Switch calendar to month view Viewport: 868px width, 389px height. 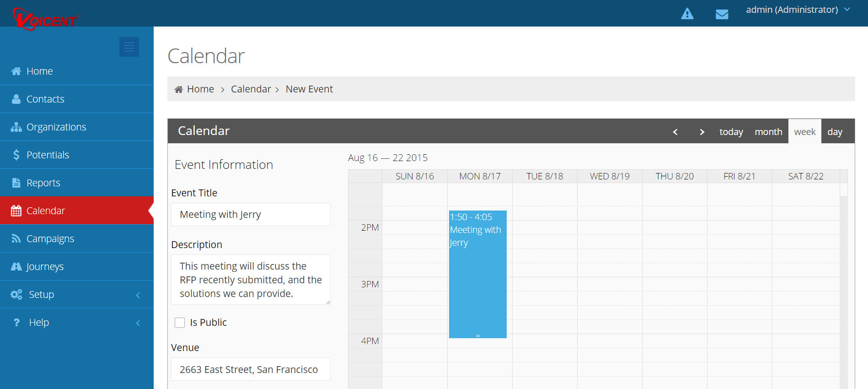click(x=768, y=132)
